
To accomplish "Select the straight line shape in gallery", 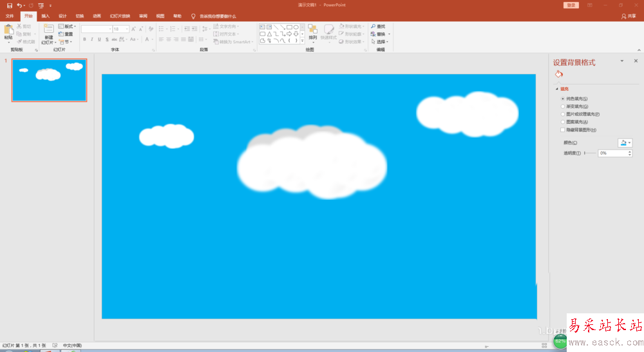I will coord(276,27).
